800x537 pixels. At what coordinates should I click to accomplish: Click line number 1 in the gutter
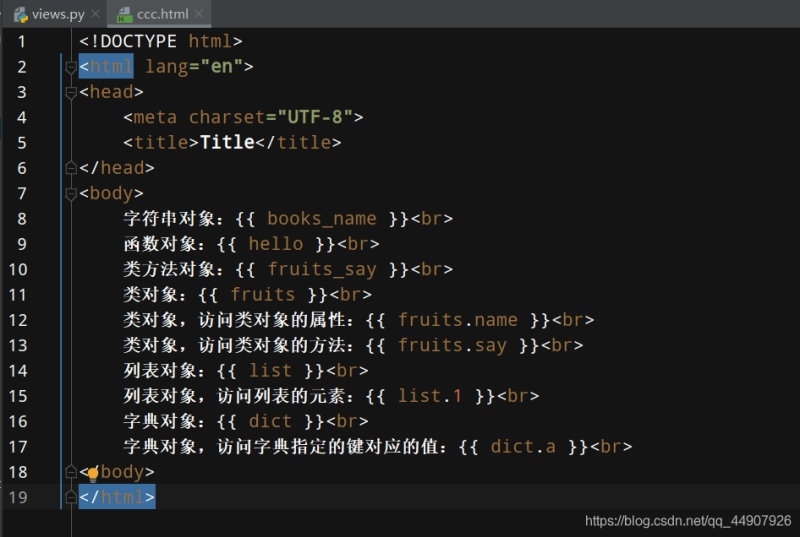[21, 41]
